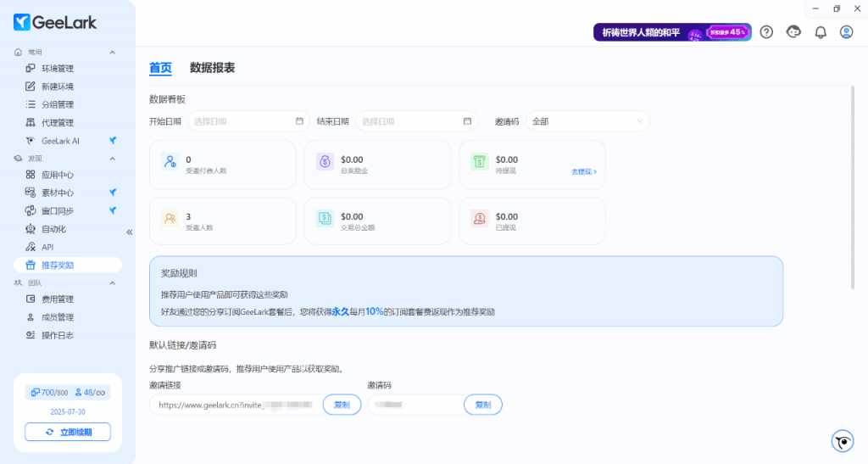Copy the invite link with 复制 button

tap(342, 405)
